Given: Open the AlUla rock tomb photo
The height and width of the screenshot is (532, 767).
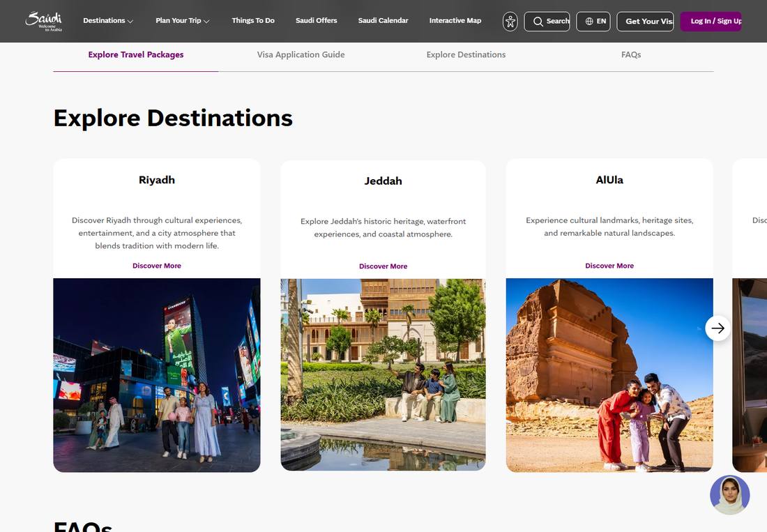Looking at the screenshot, I should [609, 375].
